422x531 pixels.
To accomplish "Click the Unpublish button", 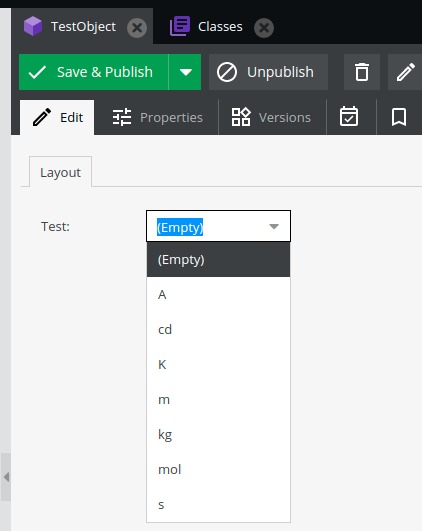I will click(x=268, y=72).
